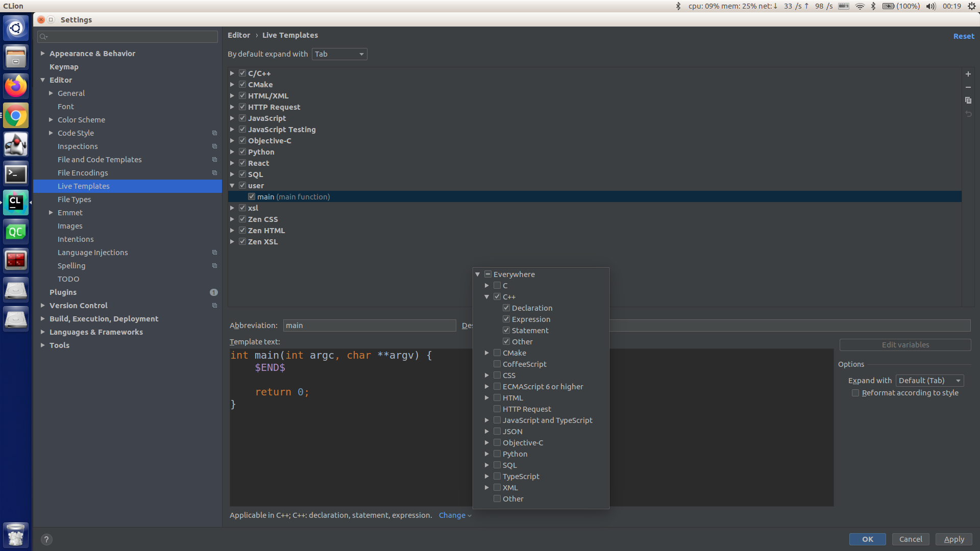The width and height of the screenshot is (980, 551).
Task: Uncheck the Python template group checkbox
Action: 242,152
